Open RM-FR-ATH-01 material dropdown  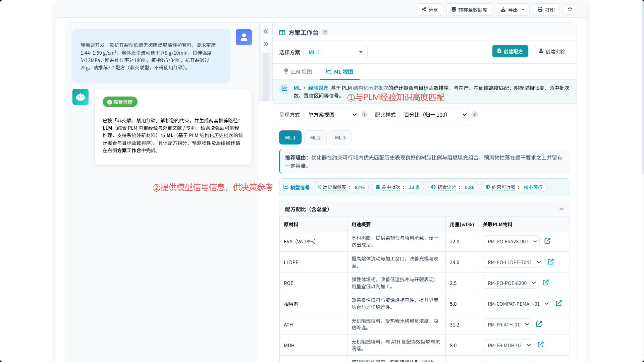tap(507, 324)
